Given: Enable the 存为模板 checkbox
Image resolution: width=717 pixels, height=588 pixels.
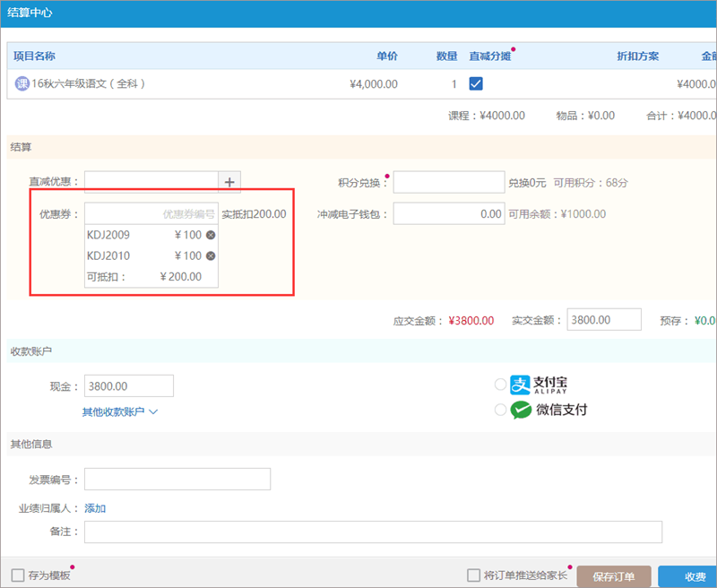Looking at the screenshot, I should 18,575.
